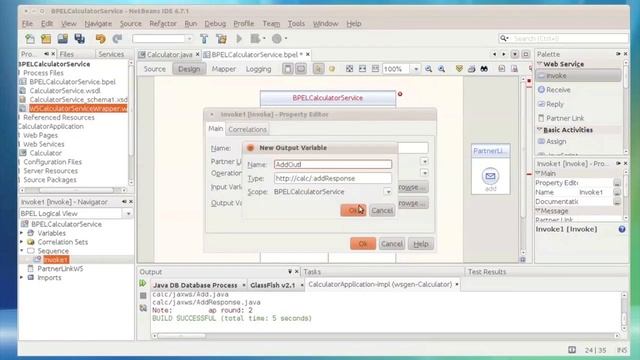640x360 pixels.
Task: Switch to the Correlations tab
Action: pos(247,129)
